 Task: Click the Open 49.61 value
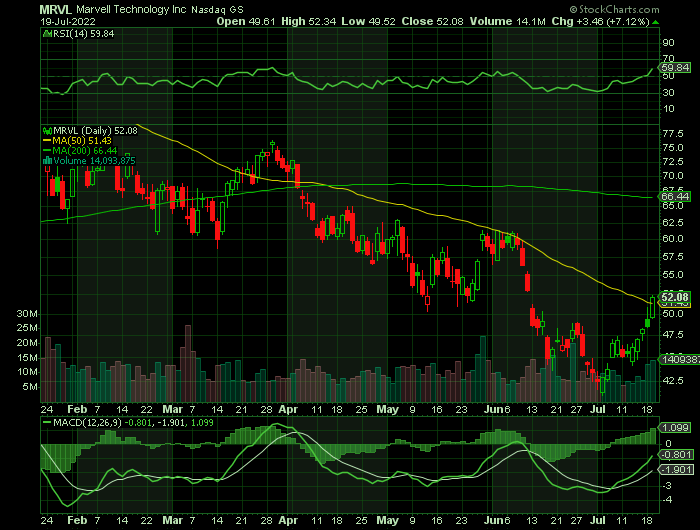click(246, 21)
